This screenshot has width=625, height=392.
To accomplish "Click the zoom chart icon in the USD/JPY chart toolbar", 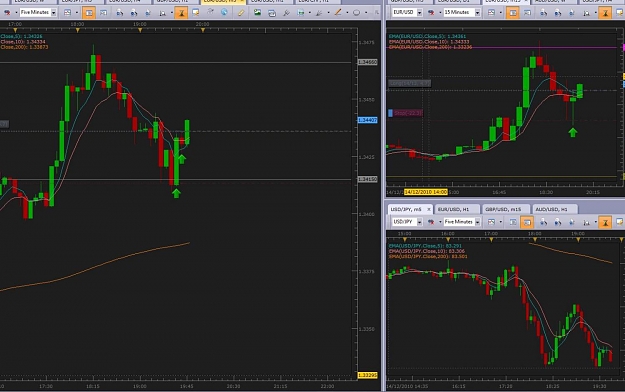I will [586, 222].
